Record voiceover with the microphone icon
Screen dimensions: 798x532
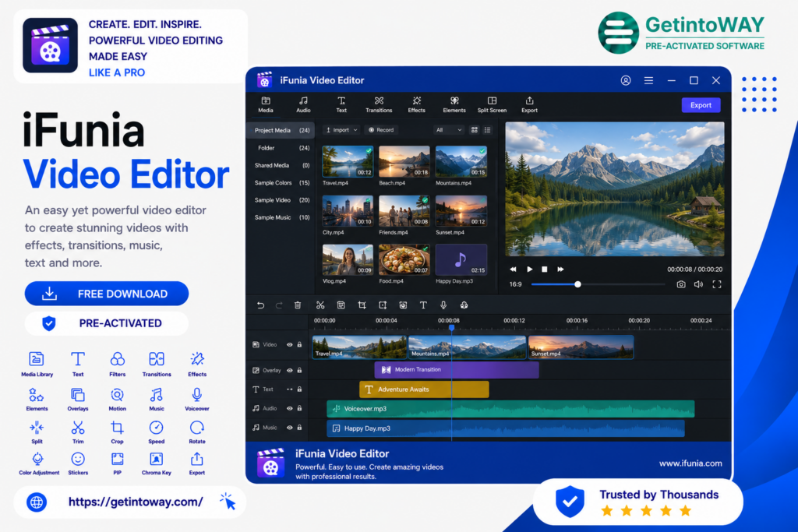pos(443,305)
